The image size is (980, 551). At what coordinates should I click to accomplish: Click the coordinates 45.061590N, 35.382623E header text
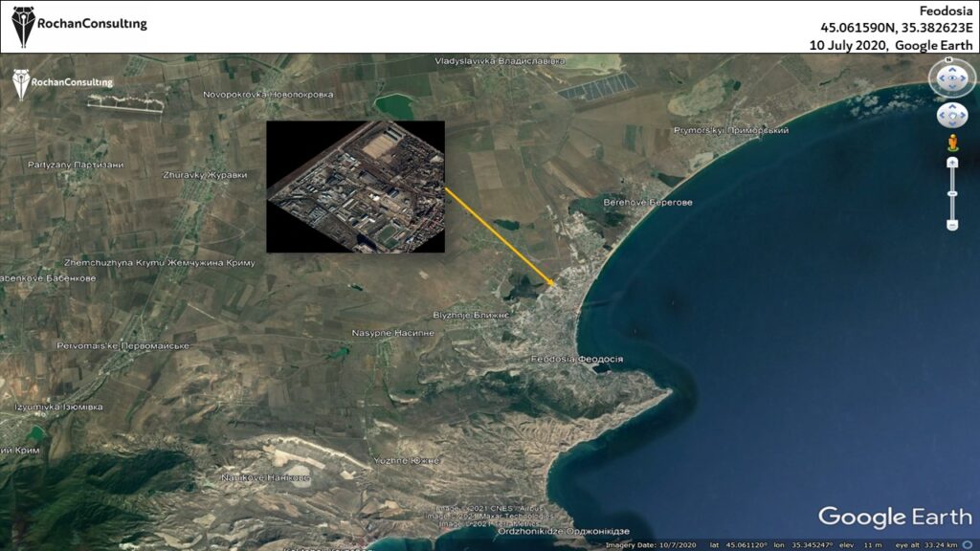(896, 28)
